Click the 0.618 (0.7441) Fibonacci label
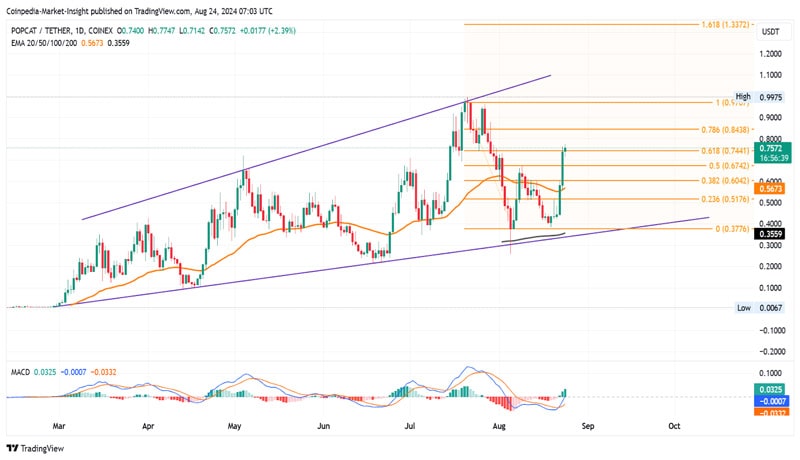The height and width of the screenshot is (460, 800). 725,151
